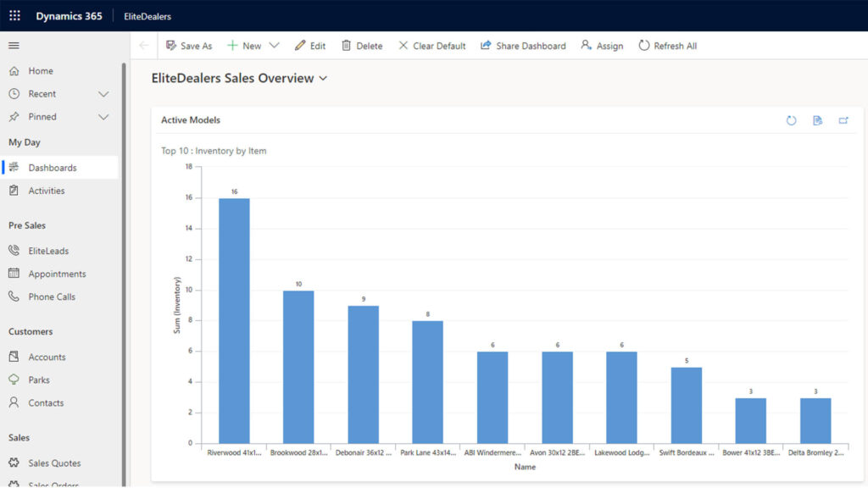Click the Lakewood Lodge bar
Image resolution: width=868 pixels, height=488 pixels.
click(x=621, y=397)
